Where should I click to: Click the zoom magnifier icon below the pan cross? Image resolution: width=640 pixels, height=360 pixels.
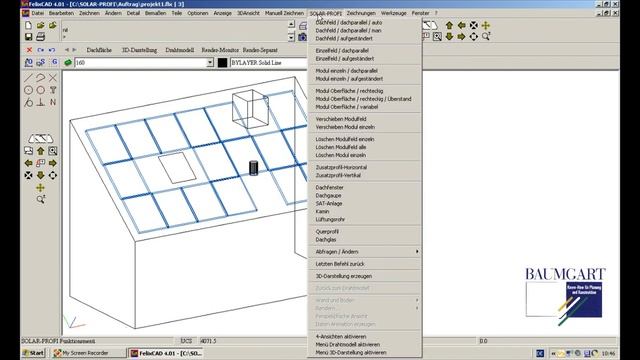click(x=40, y=199)
